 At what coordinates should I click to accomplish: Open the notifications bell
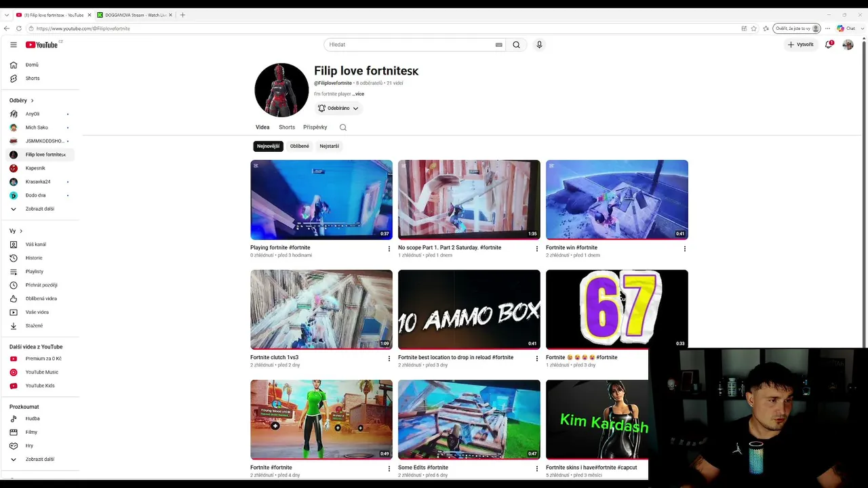pos(829,45)
